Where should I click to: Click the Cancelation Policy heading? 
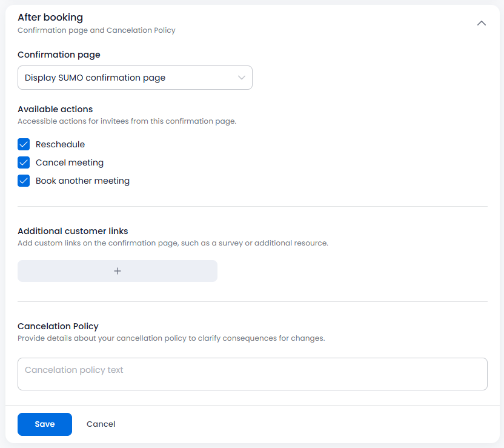coord(58,326)
